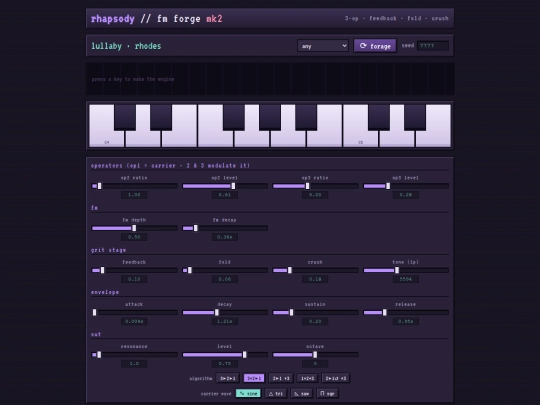540x405 pixels.
Task: Select the saw carrier wave button
Action: 302,393
